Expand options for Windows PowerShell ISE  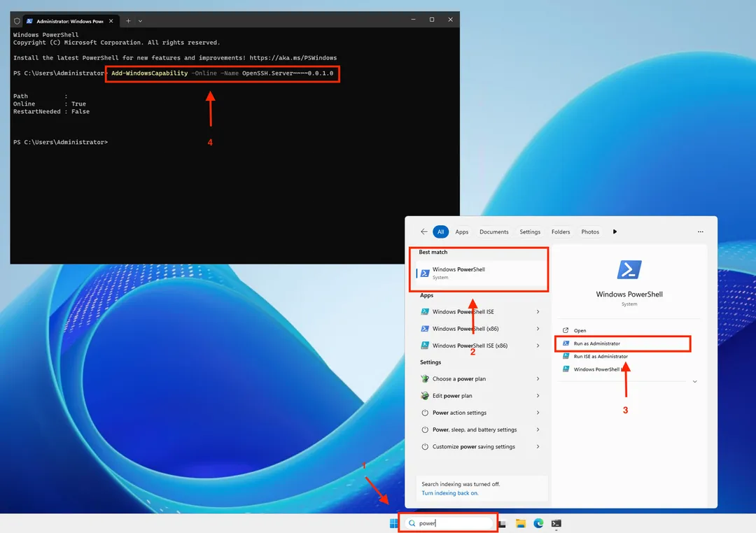pos(538,312)
